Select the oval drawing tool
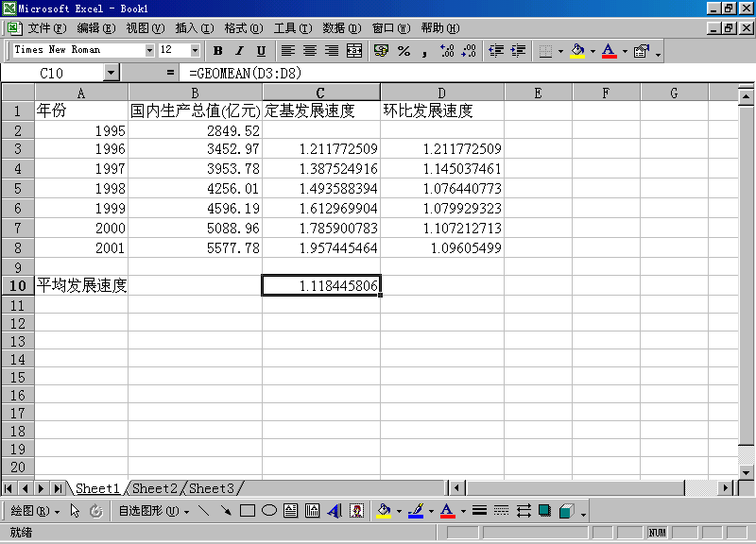This screenshot has width=756, height=544. coord(268,511)
